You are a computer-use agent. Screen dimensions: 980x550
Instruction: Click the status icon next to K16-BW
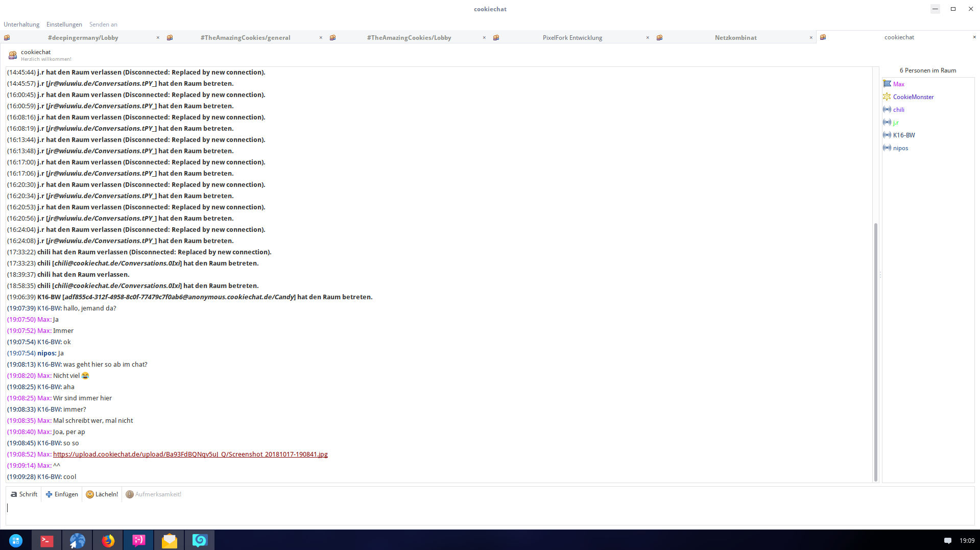tap(887, 135)
